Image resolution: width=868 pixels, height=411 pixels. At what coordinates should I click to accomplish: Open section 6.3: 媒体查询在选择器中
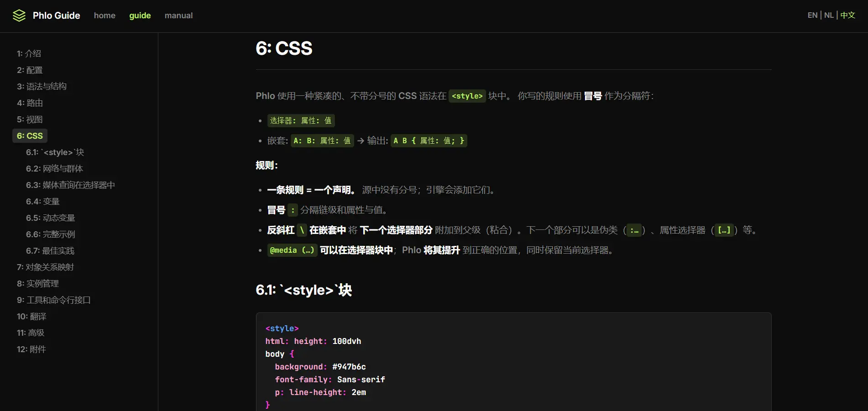[x=70, y=185]
